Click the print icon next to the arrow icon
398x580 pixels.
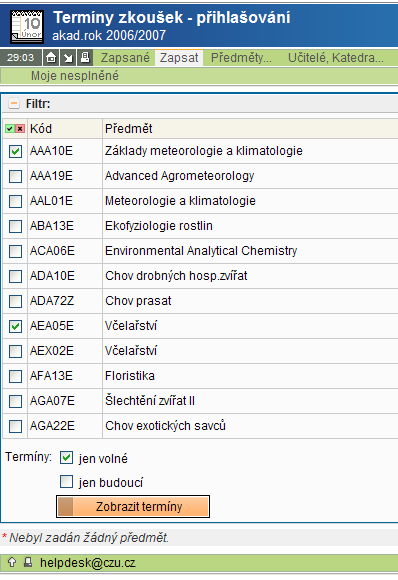(85, 58)
